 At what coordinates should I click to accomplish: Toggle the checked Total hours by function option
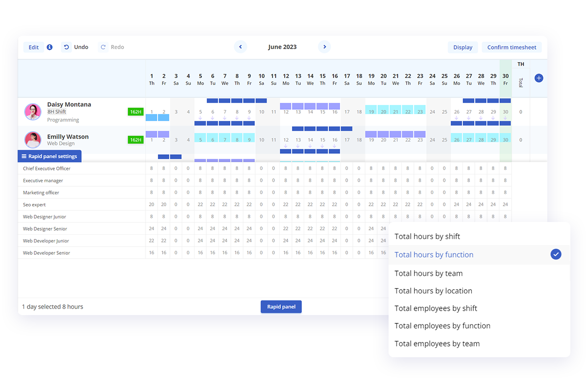click(x=555, y=254)
